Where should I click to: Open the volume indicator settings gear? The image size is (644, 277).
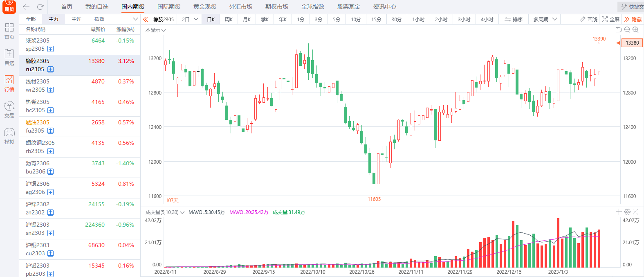pos(627,212)
